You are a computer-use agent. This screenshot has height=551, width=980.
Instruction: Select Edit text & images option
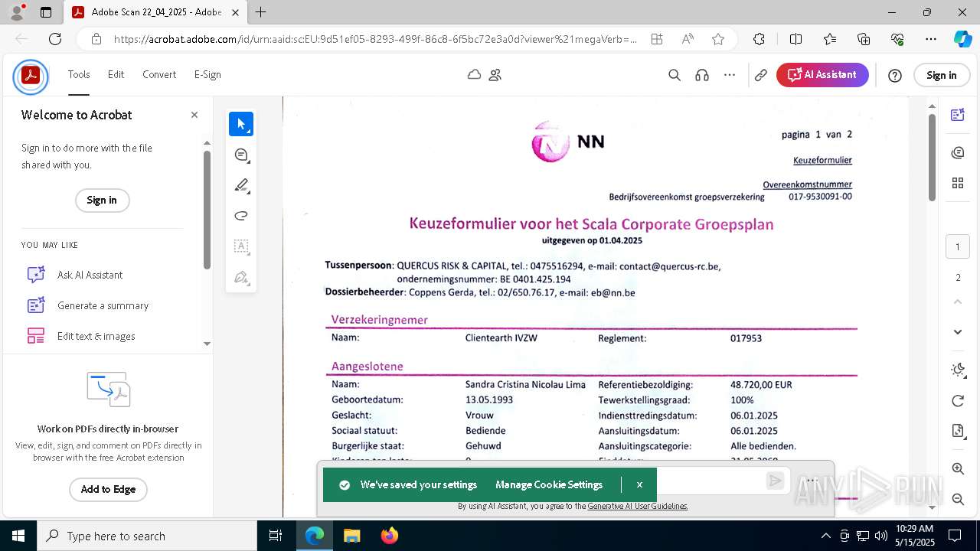81,336
